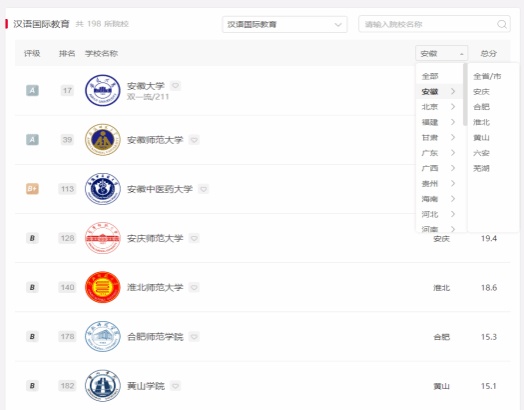Click the province list scrollbar thumb
524x410 pixels.
click(465, 94)
